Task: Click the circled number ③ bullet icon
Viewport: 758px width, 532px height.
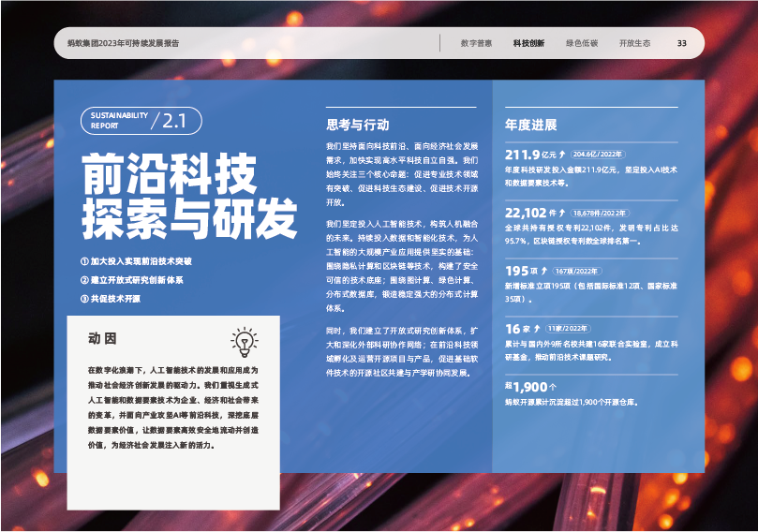Action: coord(84,299)
